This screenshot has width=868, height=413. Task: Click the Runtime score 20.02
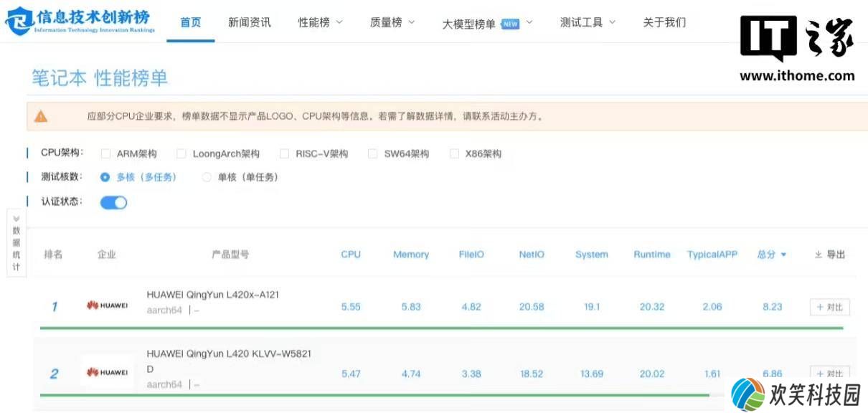click(x=652, y=374)
